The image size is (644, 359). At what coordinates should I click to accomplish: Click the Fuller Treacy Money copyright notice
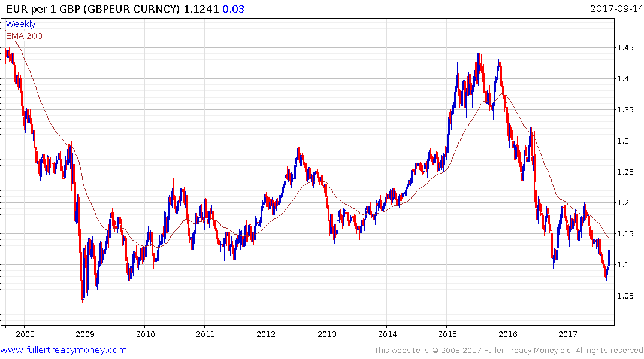[509, 351]
